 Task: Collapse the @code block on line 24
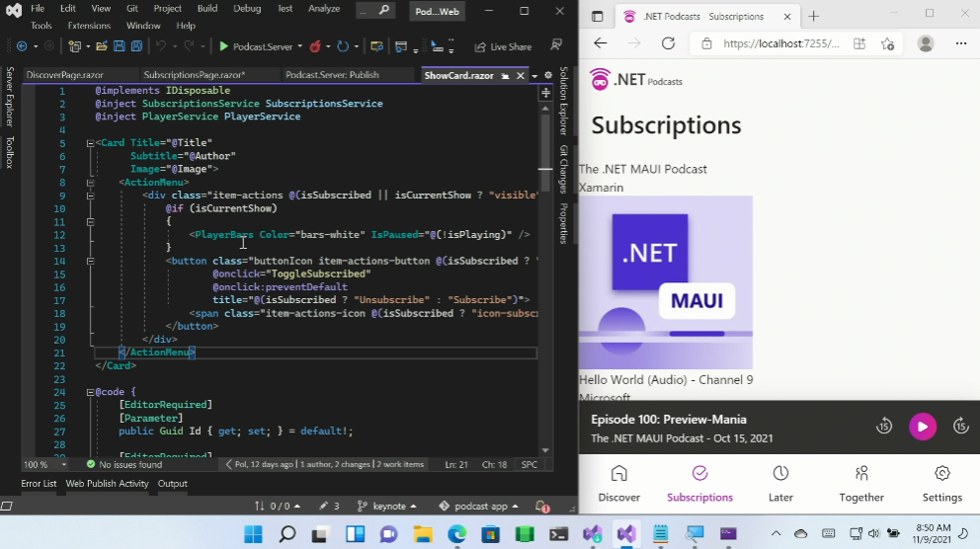click(x=90, y=392)
